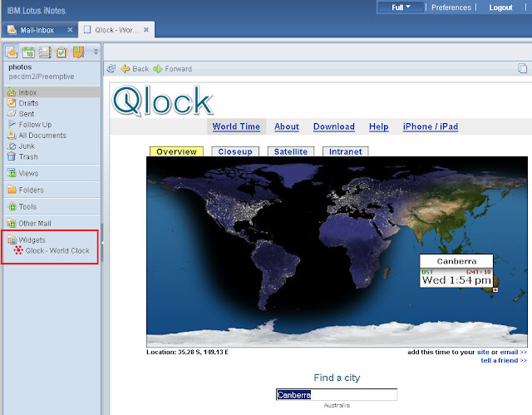Click the Qlock logo
Image resolution: width=532 pixels, height=415 pixels.
[163, 101]
